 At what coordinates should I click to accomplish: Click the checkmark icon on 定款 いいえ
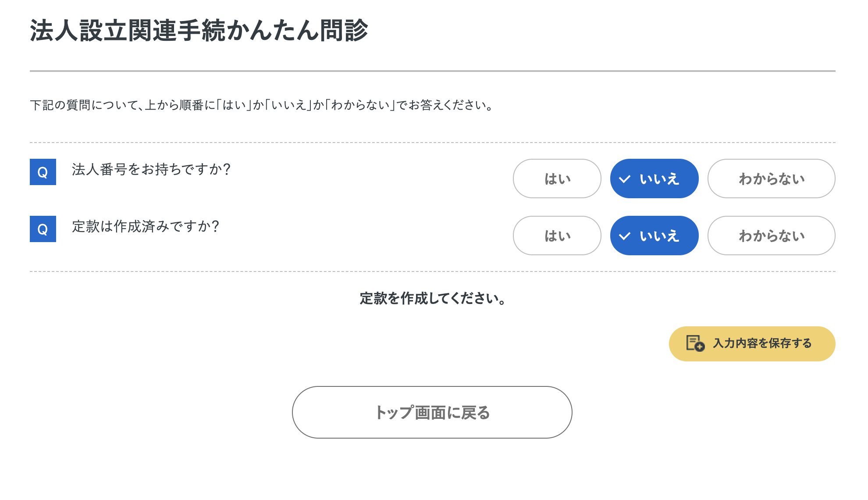pos(625,236)
